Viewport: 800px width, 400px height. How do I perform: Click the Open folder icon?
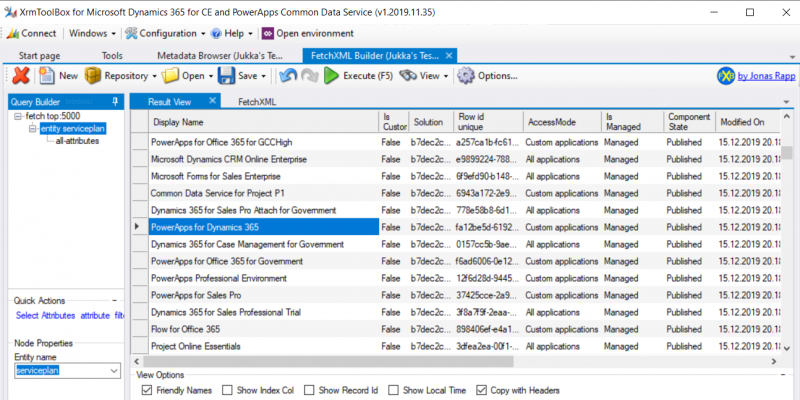(170, 76)
